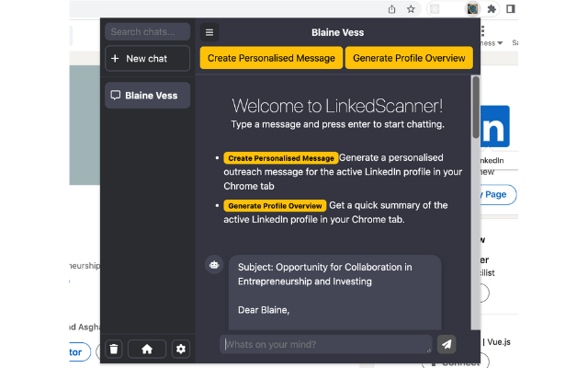This screenshot has height=368, width=588.
Task: Open settings with the gear icon
Action: [181, 350]
